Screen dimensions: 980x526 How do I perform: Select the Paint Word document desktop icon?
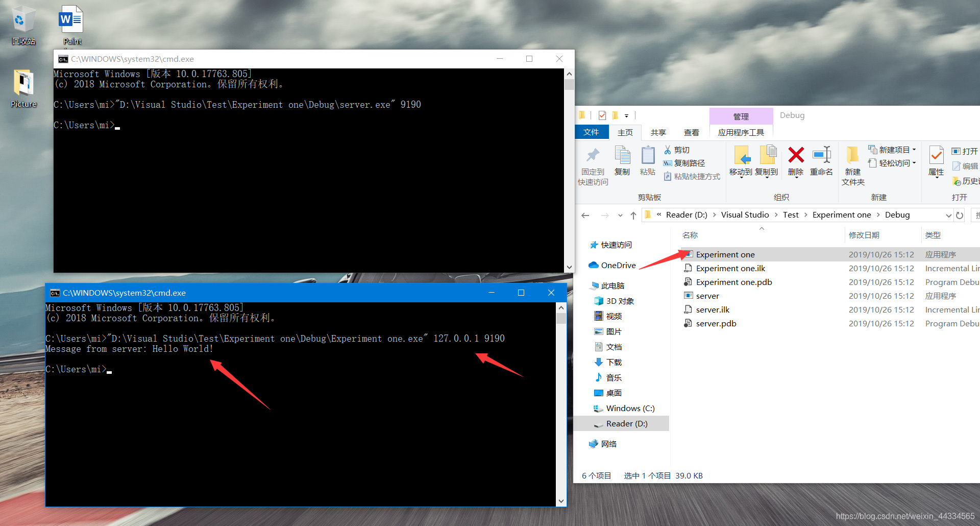(x=72, y=25)
